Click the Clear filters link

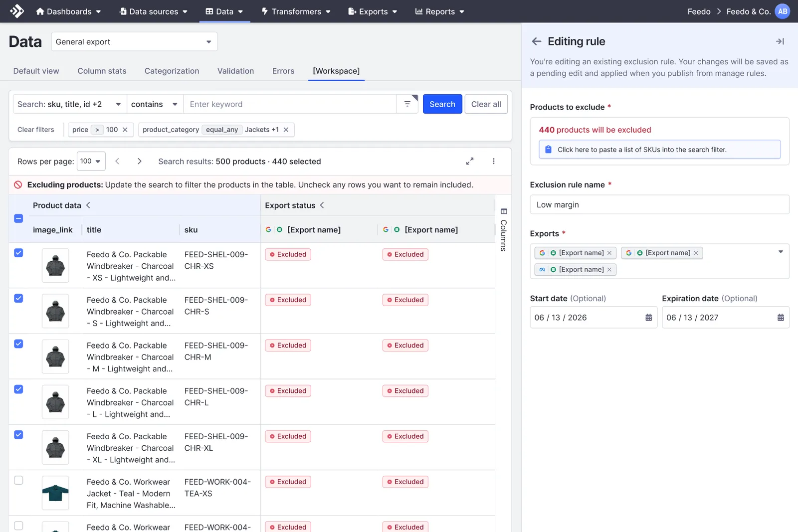tap(36, 130)
